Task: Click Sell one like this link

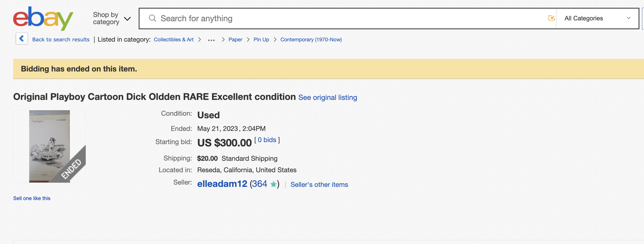Action: [x=32, y=198]
